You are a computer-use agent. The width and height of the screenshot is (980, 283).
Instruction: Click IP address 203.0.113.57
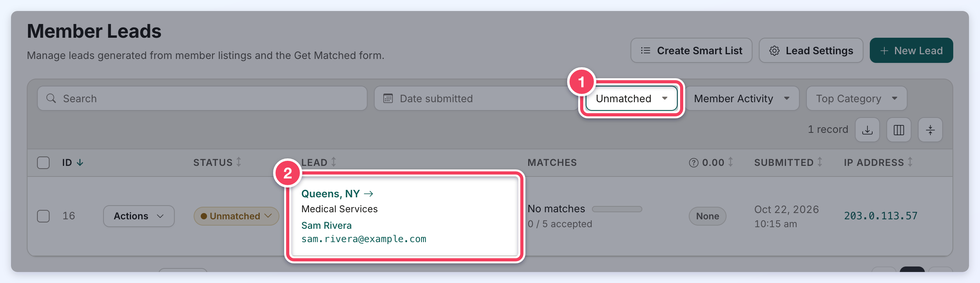881,216
